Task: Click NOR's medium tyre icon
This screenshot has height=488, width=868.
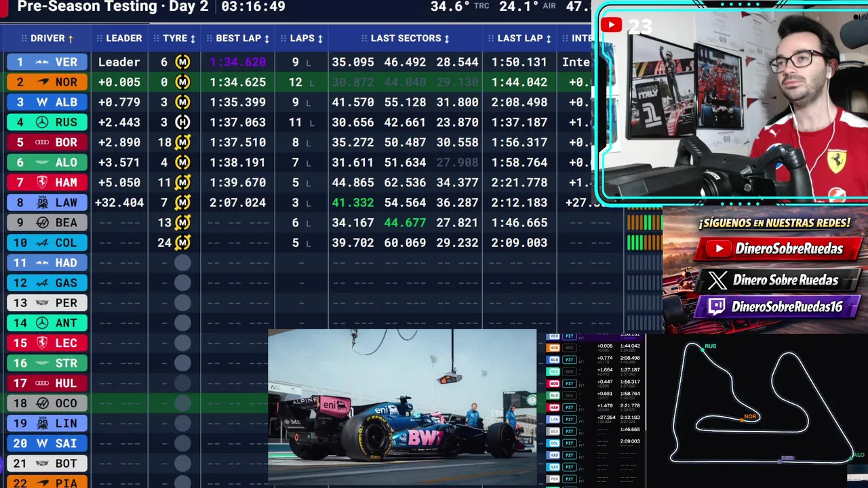Action: point(182,82)
